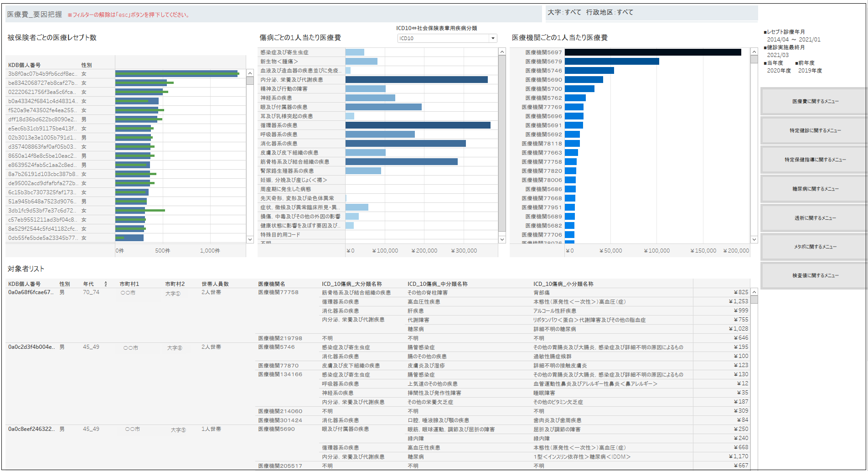Viewport: 868px width, 471px height.
Task: Go to the 透析に関するメニュー button
Action: [x=815, y=218]
